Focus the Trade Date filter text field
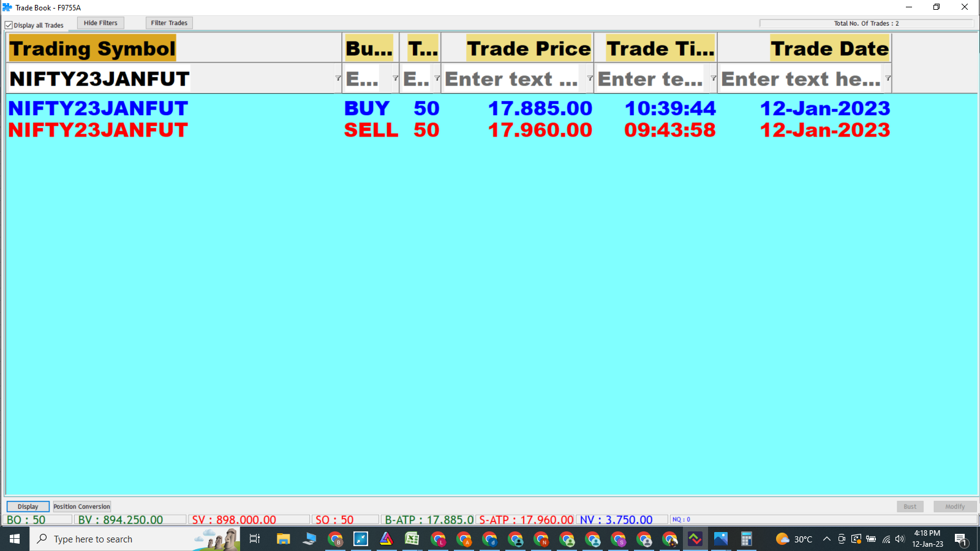Screen dimensions: 980x551 point(802,78)
